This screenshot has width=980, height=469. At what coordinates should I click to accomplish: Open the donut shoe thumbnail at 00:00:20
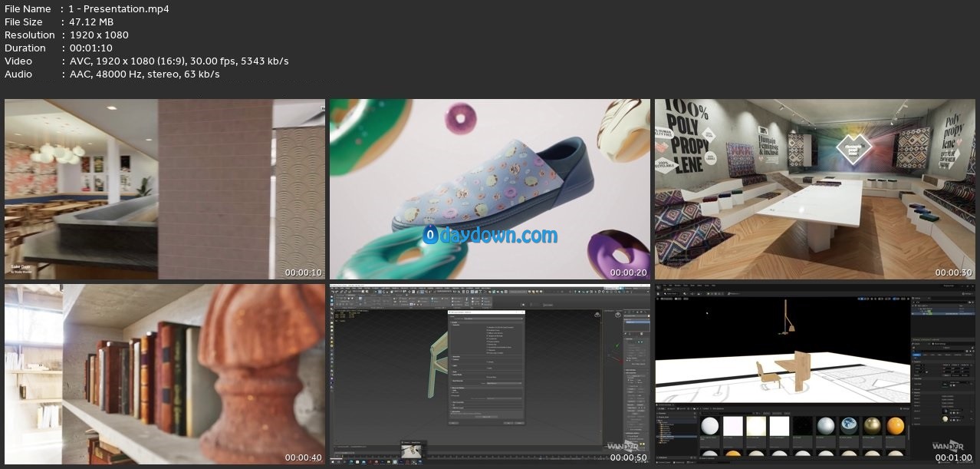click(489, 189)
